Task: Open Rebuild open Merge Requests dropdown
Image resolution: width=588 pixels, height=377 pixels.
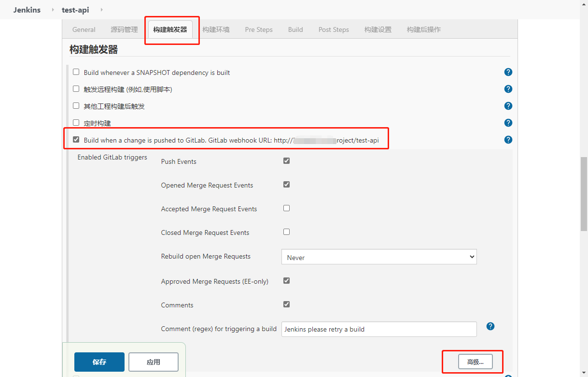Action: (378, 257)
